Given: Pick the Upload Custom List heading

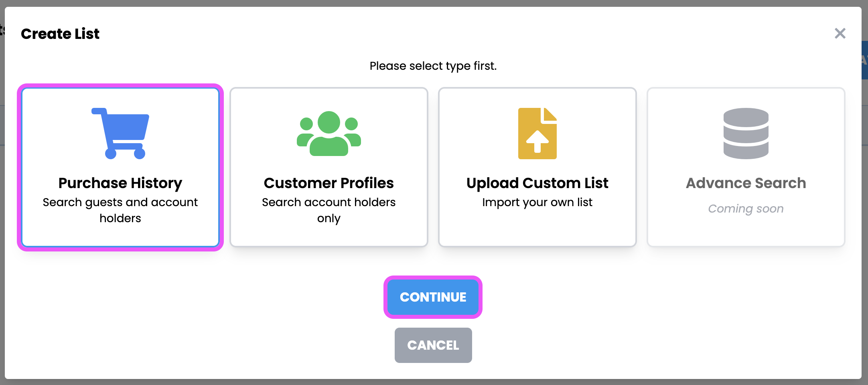Looking at the screenshot, I should pos(537,183).
